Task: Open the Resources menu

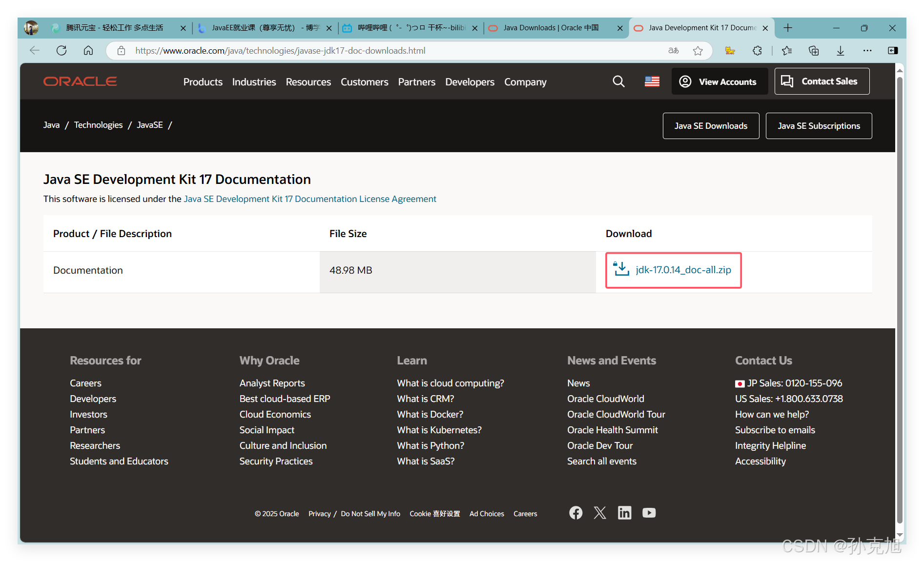Action: pyautogui.click(x=308, y=82)
